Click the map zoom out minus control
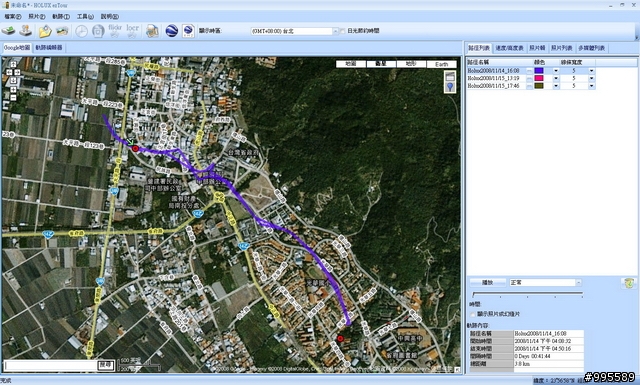The image size is (640, 385). click(x=13, y=98)
